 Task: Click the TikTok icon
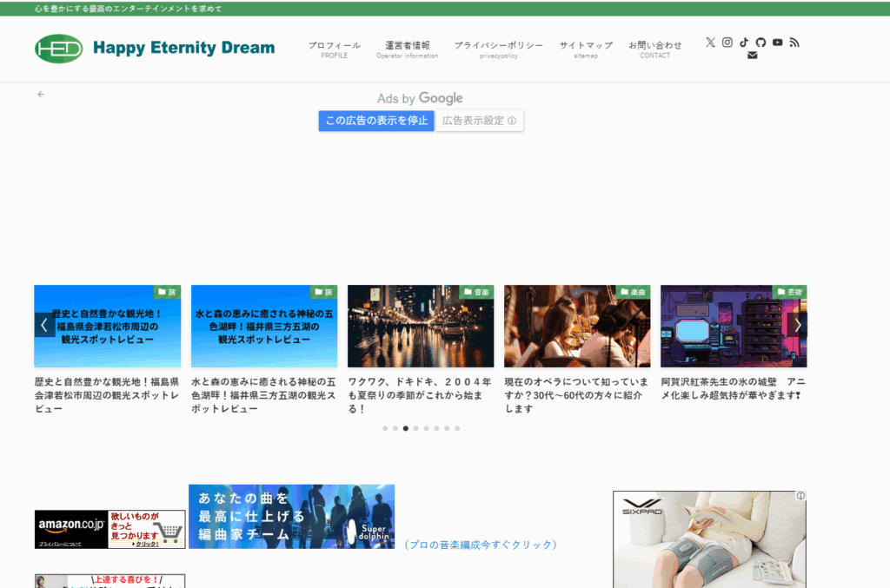click(744, 43)
